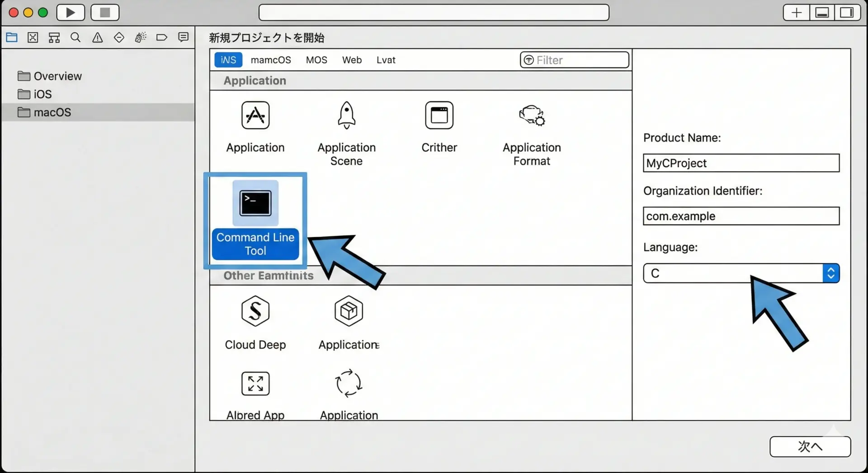Click the plus add button in toolbar
The width and height of the screenshot is (868, 473).
coord(797,13)
